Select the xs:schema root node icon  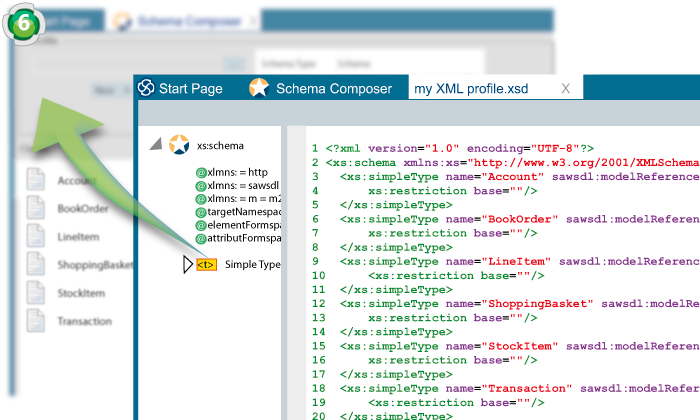pyautogui.click(x=179, y=145)
